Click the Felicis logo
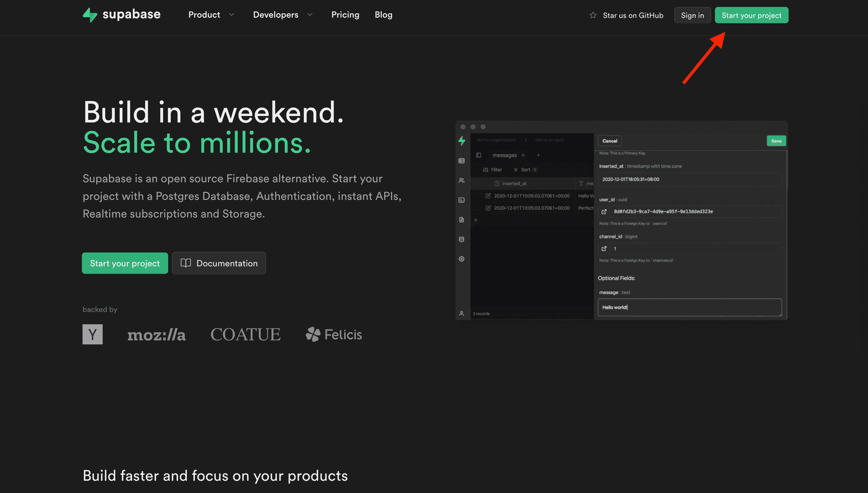 (x=334, y=335)
